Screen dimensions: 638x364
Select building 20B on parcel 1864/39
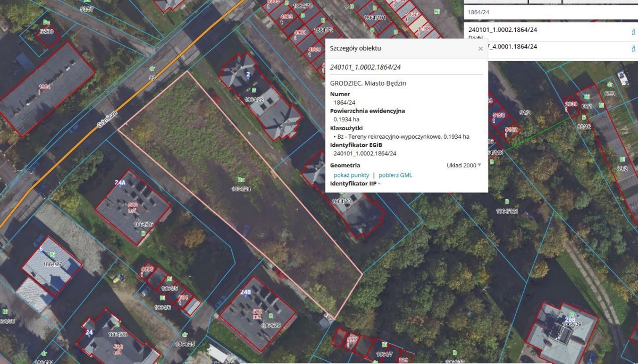coord(570,315)
